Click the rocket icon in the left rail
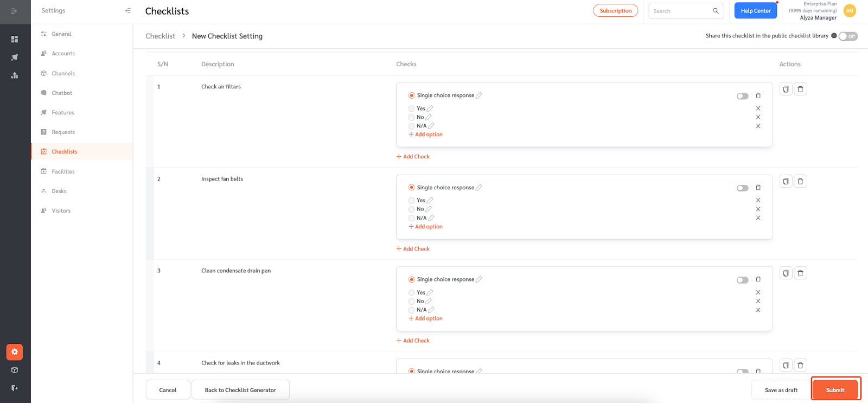This screenshot has height=403, width=868. point(15,57)
